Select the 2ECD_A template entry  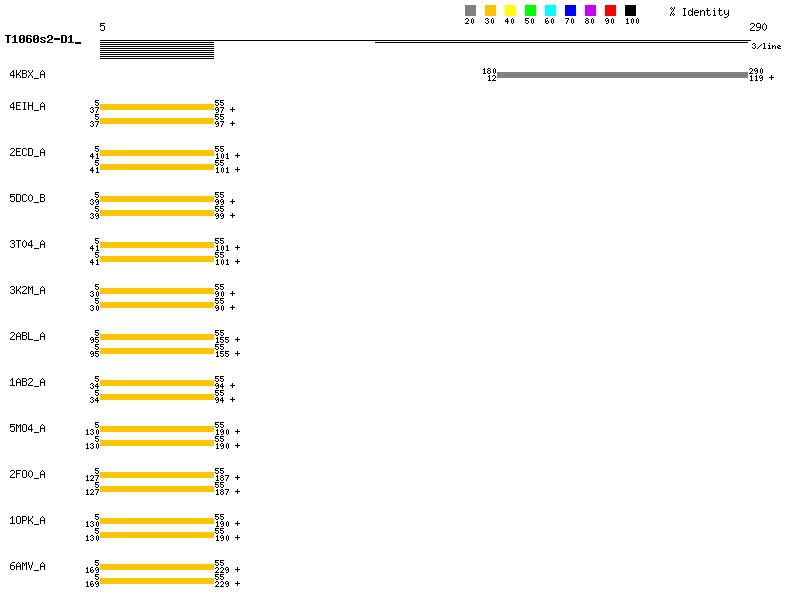(27, 152)
